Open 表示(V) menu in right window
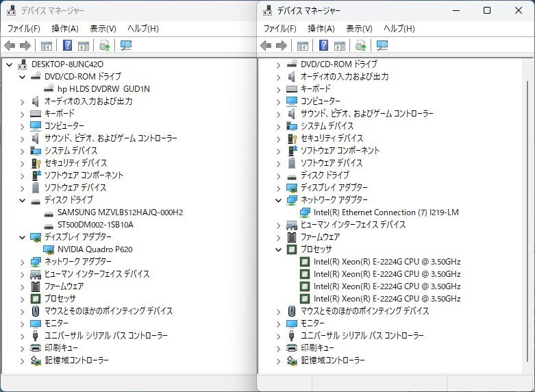535x392 pixels. tap(359, 28)
